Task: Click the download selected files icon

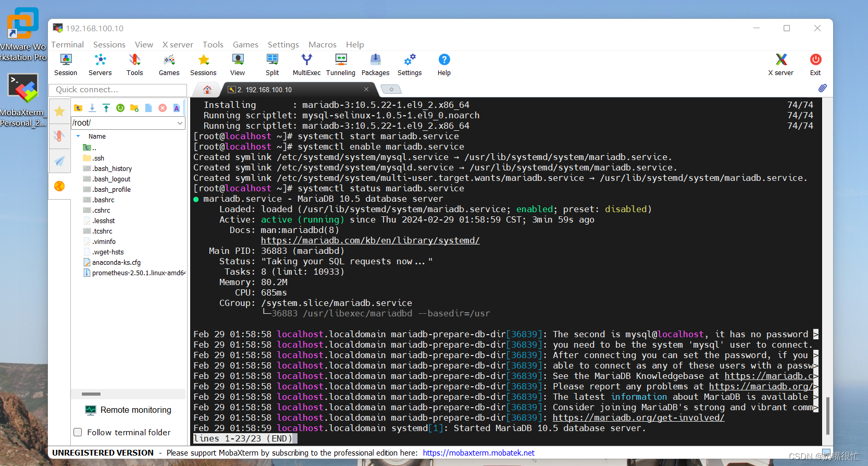Action: [x=92, y=108]
